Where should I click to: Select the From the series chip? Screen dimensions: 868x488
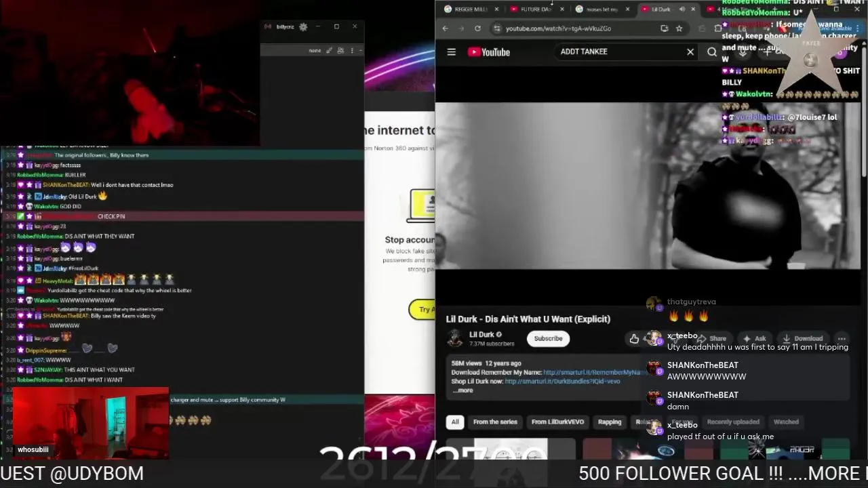coord(495,422)
